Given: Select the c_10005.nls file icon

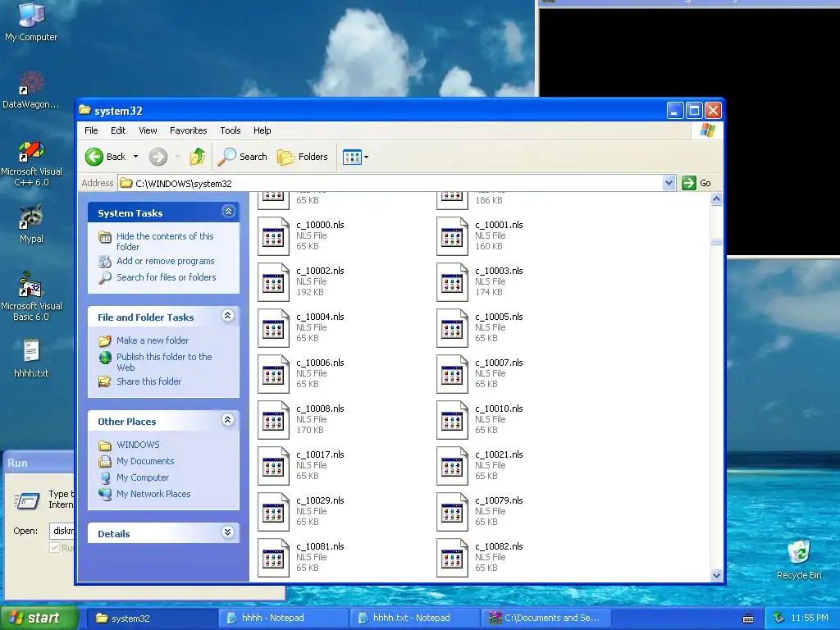Looking at the screenshot, I should (x=452, y=328).
